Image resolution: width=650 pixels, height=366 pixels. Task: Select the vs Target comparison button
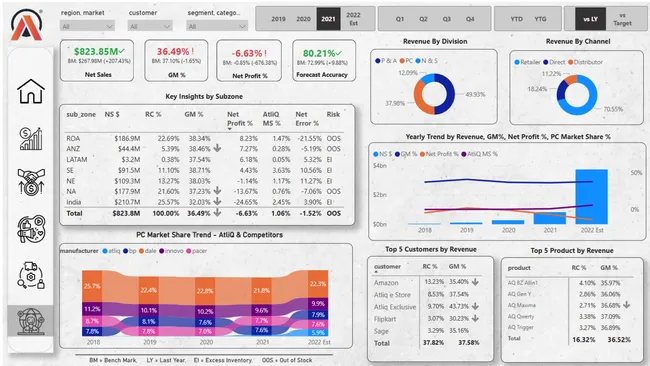[622, 19]
